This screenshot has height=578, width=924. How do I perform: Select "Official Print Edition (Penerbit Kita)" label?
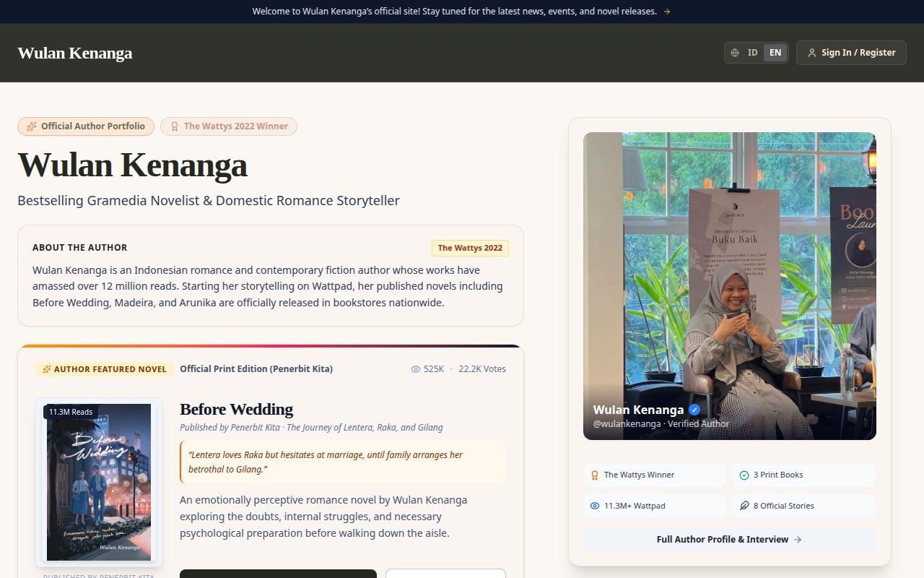pos(256,368)
